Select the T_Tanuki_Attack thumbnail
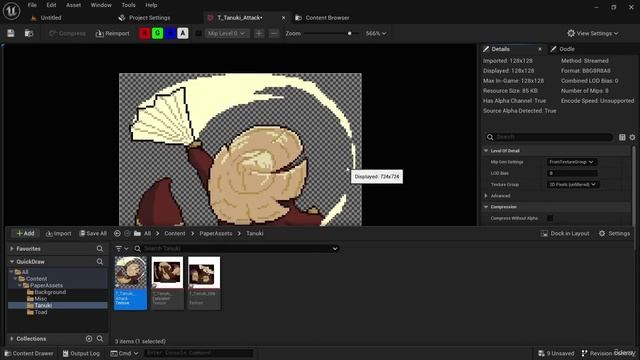The width and height of the screenshot is (640, 360). coord(131,272)
